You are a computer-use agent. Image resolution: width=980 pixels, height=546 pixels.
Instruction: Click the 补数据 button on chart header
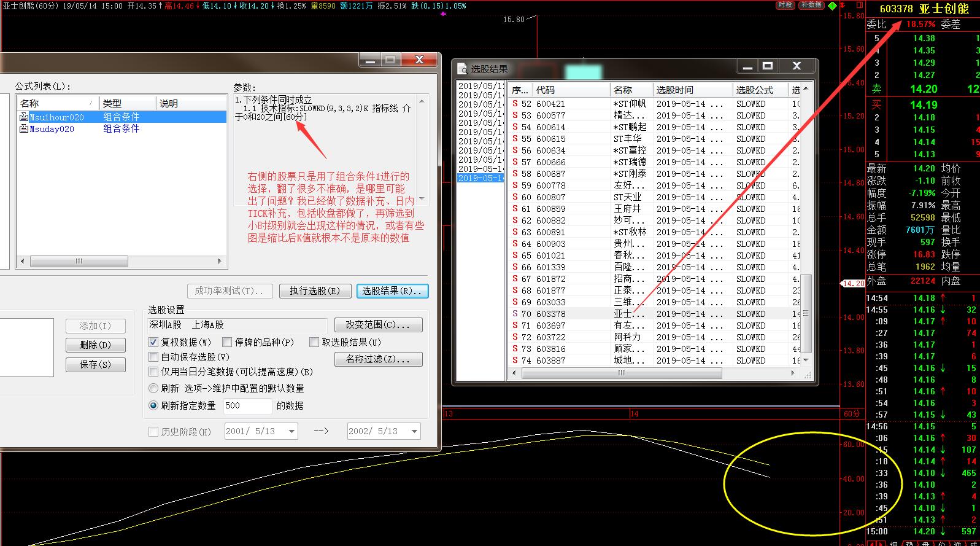pos(811,5)
